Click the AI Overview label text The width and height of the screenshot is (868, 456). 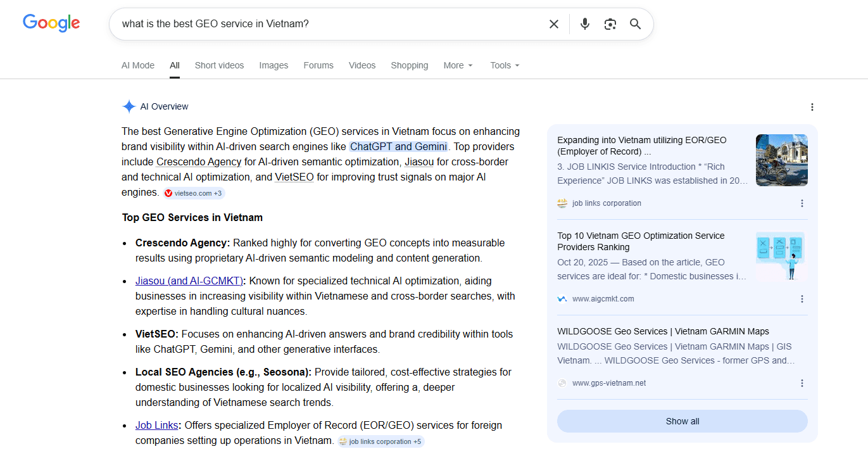pyautogui.click(x=165, y=106)
